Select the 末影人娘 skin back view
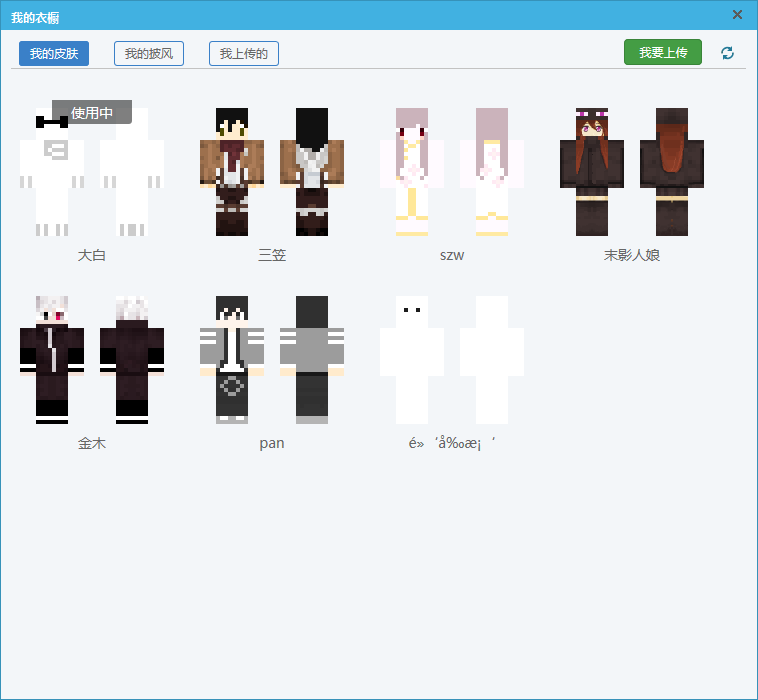 [672, 172]
